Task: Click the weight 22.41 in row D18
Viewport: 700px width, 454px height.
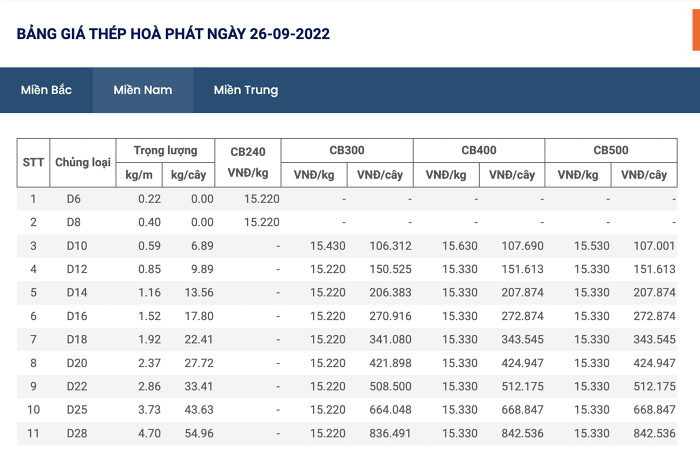Action: tap(199, 340)
